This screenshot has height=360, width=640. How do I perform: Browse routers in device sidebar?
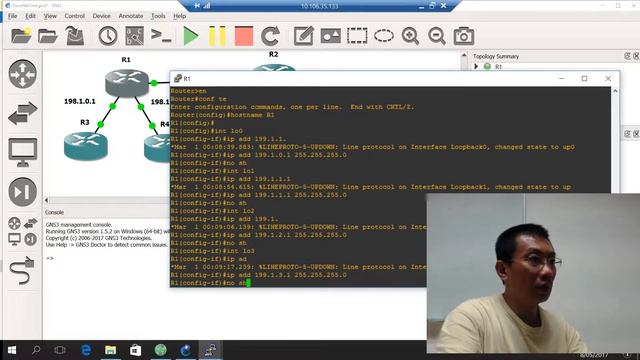click(22, 74)
